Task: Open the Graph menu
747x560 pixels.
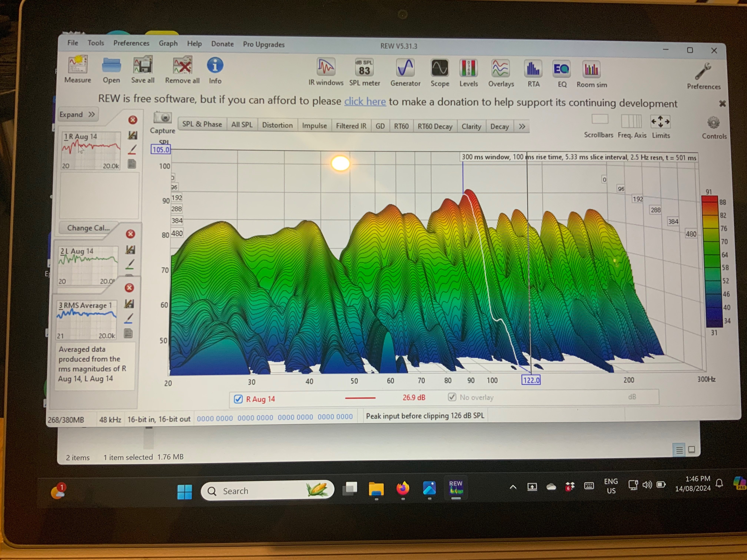Action: click(168, 43)
